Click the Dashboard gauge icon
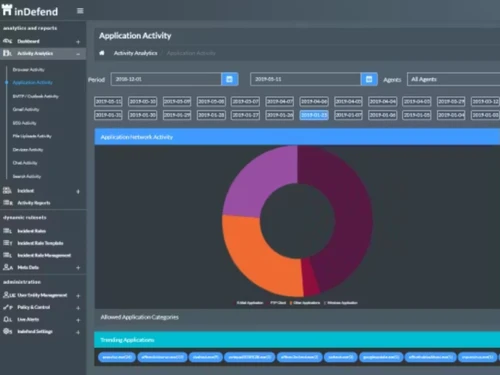The height and width of the screenshot is (375, 500). 7,41
